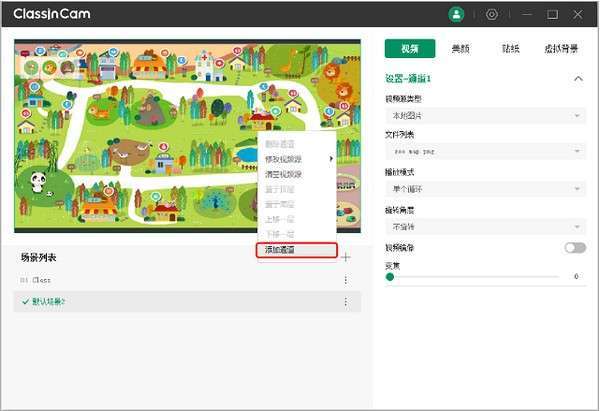The image size is (600, 411).
Task: Open the 文件列表 file list dropdown
Action: coord(485,152)
